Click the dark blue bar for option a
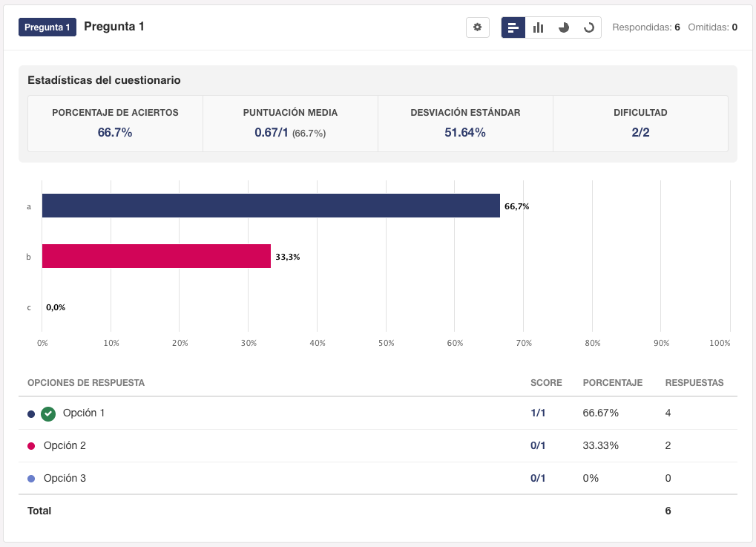756x547 pixels. (x=271, y=206)
